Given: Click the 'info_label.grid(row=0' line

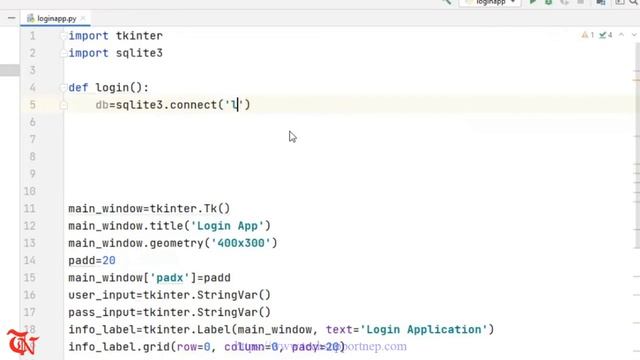Looking at the screenshot, I should coord(207,347).
